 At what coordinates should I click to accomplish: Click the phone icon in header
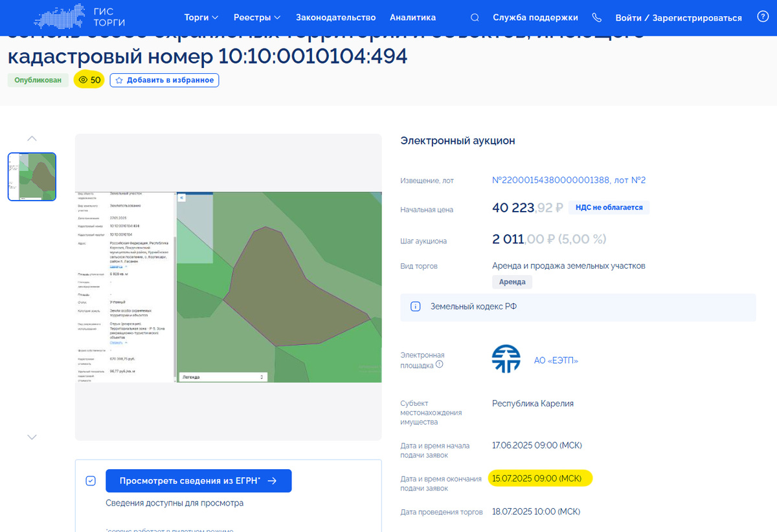click(596, 17)
